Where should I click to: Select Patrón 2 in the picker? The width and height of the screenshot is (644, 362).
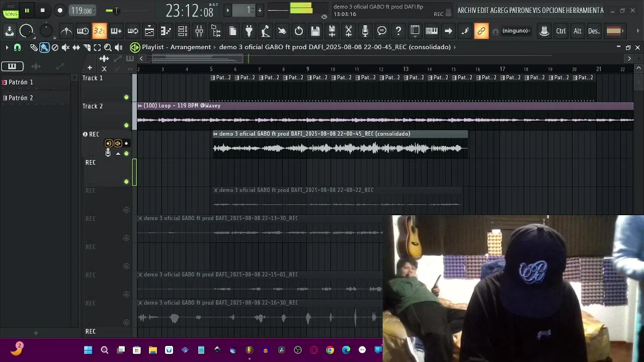point(36,98)
